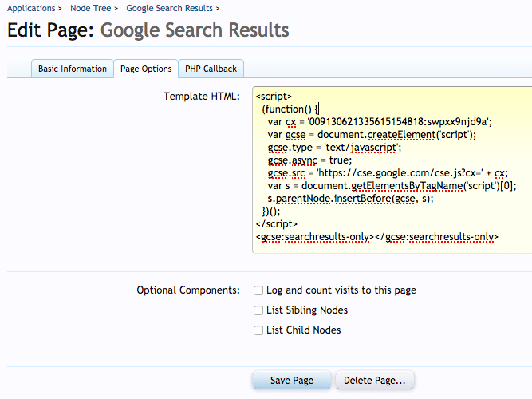Go to Node Tree breadcrumb
Viewport: 532px width, 399px height.
coord(91,8)
